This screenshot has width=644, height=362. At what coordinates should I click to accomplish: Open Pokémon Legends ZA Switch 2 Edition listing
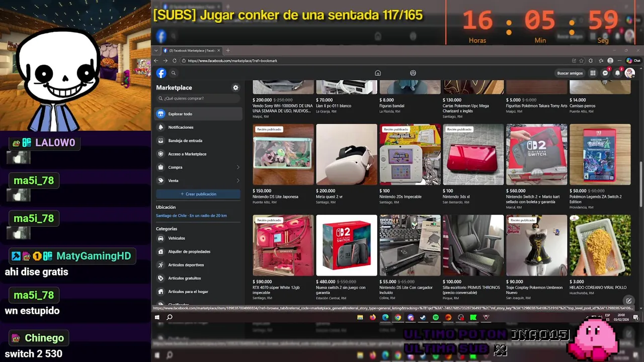(600, 154)
